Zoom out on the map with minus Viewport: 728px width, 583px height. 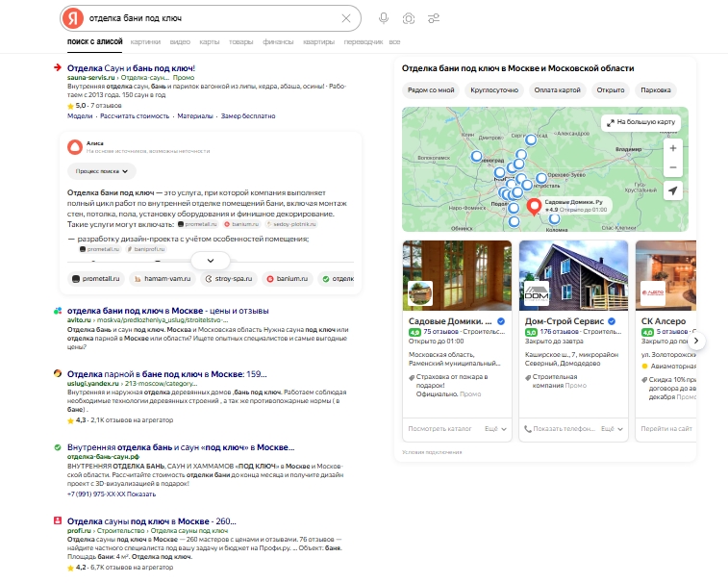672,168
